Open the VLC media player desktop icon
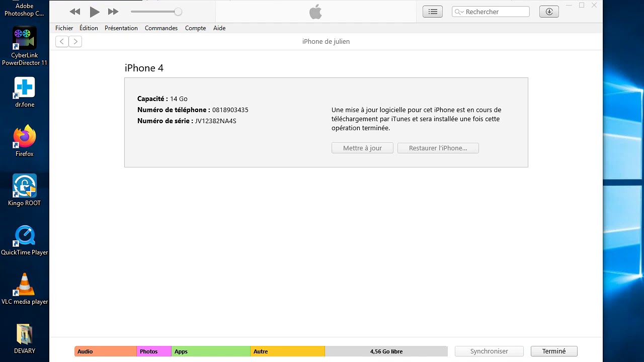This screenshot has width=644, height=362. 24,289
